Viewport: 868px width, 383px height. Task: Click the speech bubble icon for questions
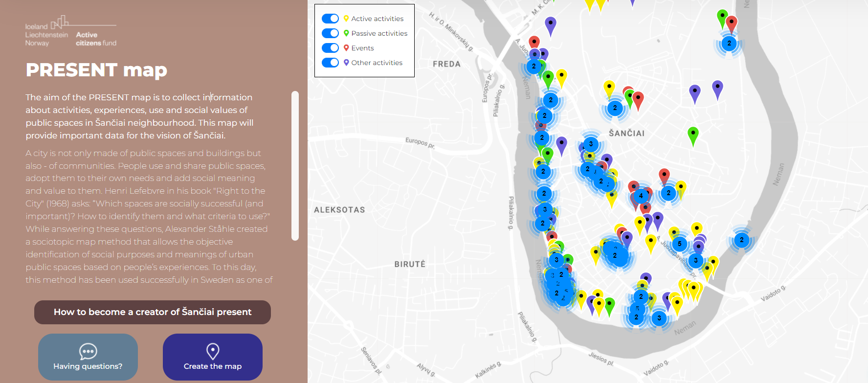pos(88,351)
